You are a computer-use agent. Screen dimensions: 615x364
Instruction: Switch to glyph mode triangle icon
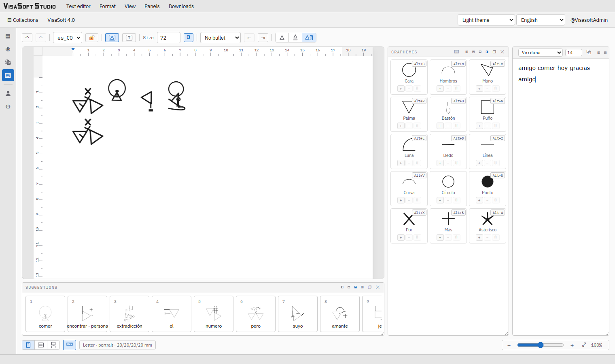click(x=112, y=38)
